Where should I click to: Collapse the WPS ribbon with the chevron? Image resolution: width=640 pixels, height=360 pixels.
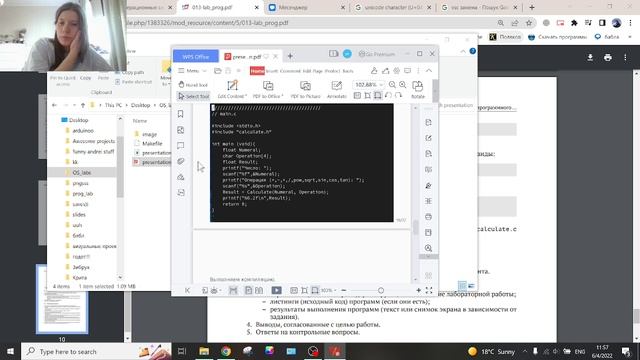[x=429, y=71]
